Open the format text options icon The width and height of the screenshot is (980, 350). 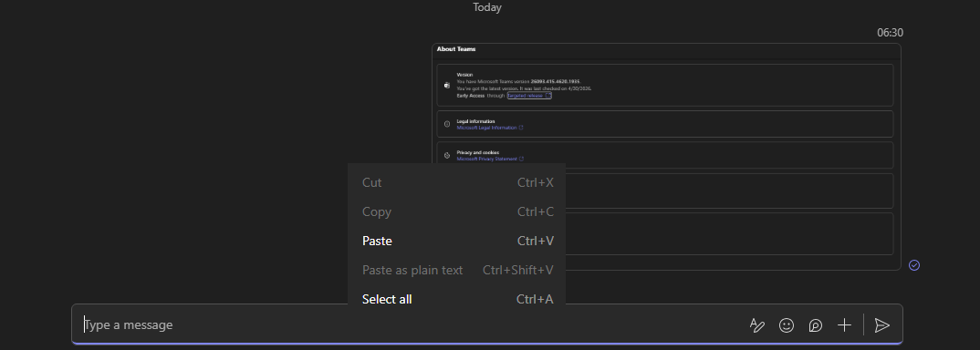756,325
